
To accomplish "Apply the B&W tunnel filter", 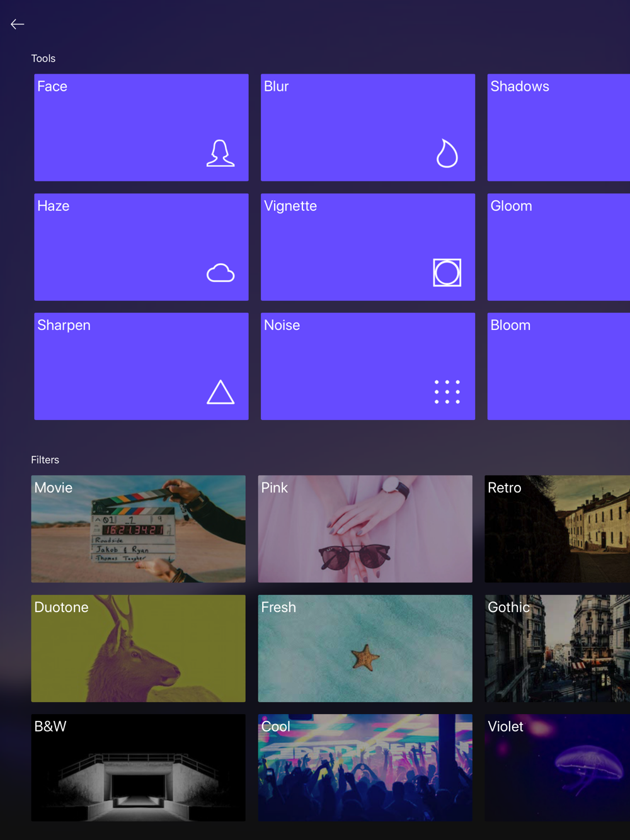I will [x=139, y=768].
